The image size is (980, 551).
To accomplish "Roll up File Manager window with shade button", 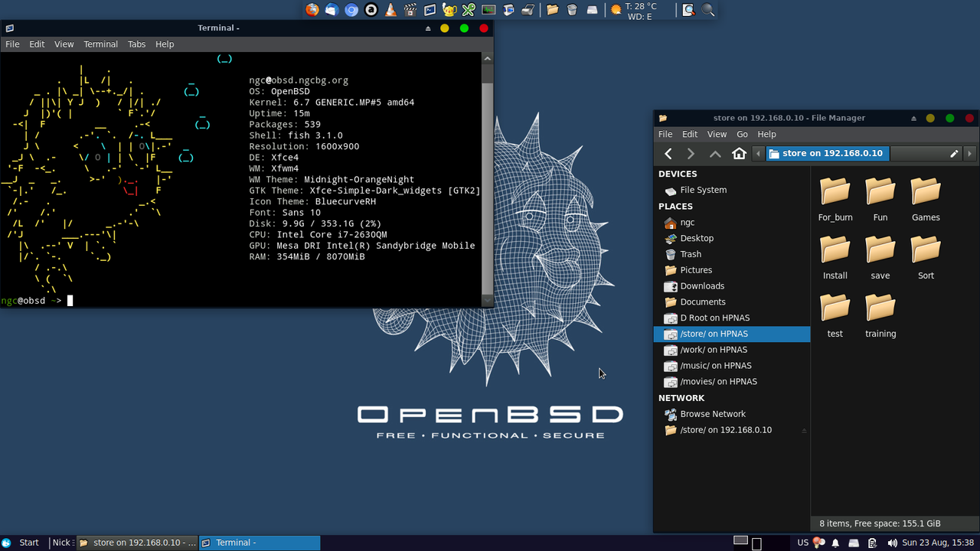I will coord(913,119).
